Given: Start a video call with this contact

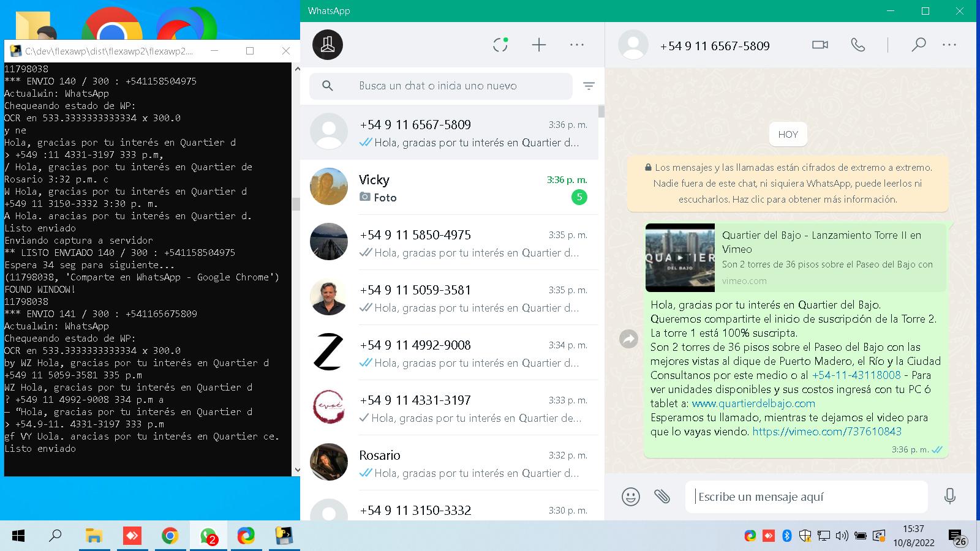Looking at the screenshot, I should click(820, 45).
